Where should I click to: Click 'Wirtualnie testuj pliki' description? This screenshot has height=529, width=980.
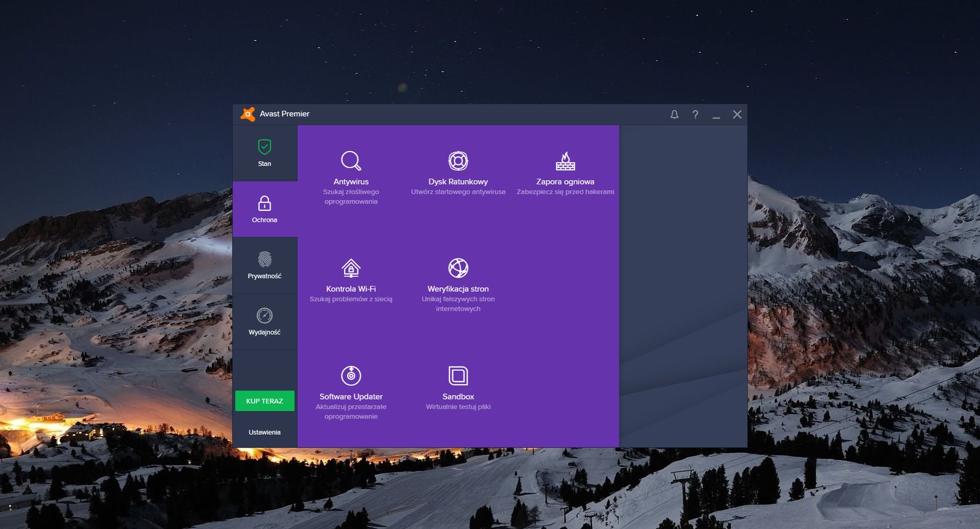tap(458, 407)
